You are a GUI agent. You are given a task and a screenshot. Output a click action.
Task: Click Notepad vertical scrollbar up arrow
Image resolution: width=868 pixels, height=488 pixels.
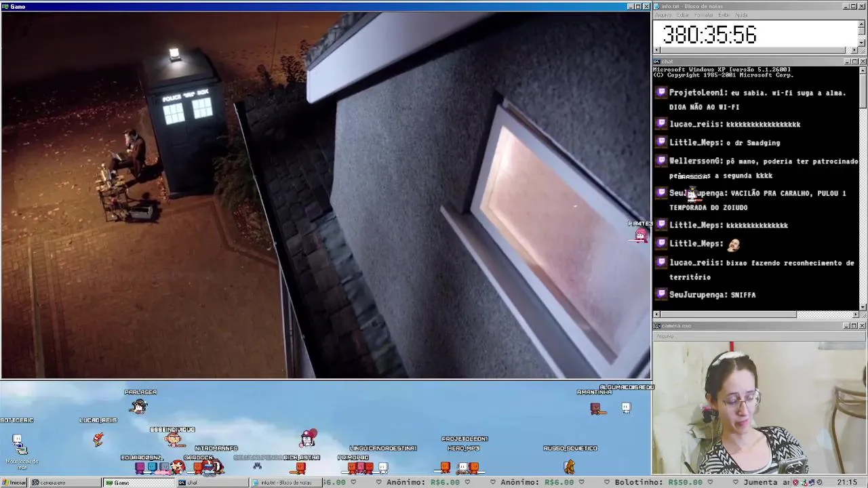(x=862, y=24)
